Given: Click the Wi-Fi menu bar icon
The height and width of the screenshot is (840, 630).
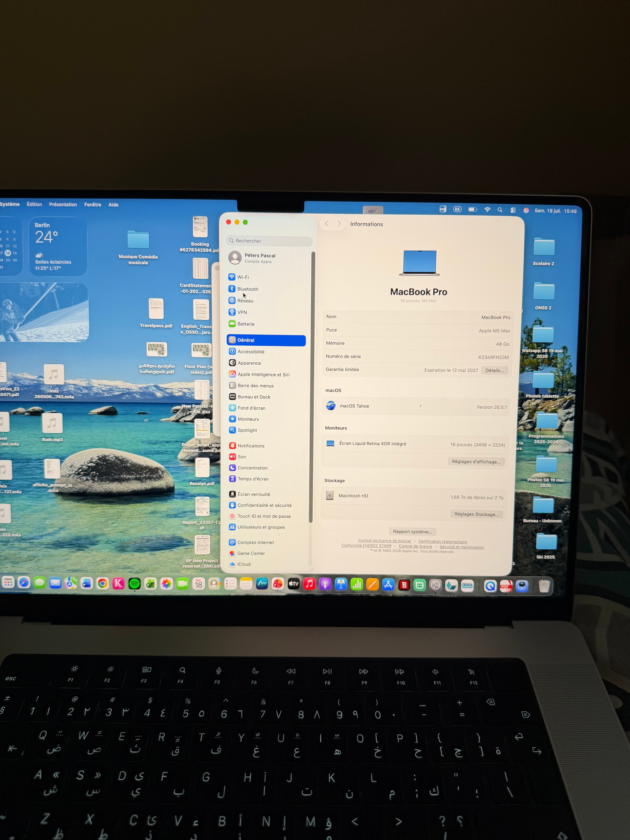Looking at the screenshot, I should pos(487,210).
